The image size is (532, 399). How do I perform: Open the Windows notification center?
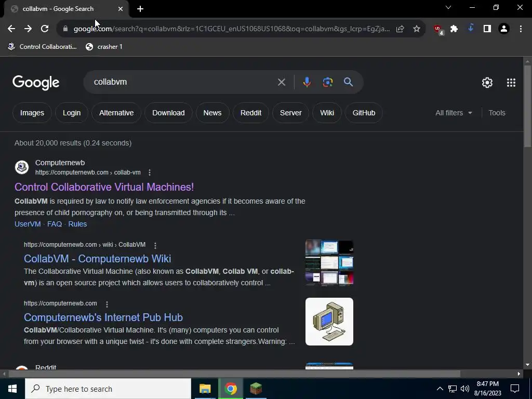pyautogui.click(x=515, y=389)
